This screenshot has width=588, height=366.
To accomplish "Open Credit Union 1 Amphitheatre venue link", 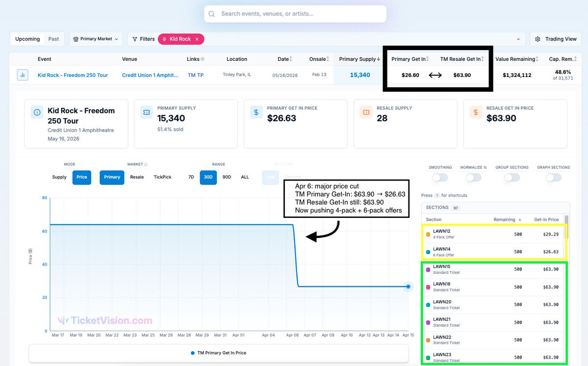I will (x=150, y=75).
